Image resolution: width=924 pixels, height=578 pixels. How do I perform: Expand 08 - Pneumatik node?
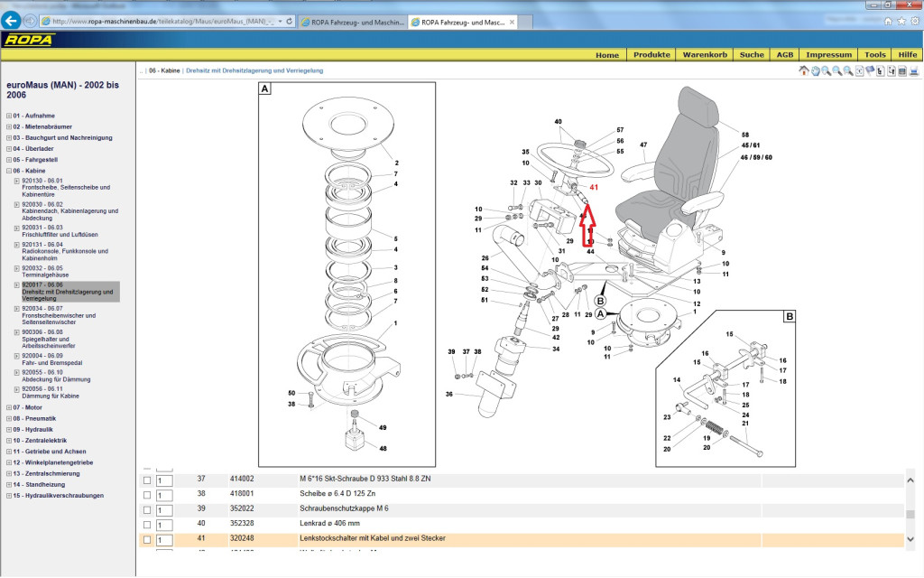(9, 418)
